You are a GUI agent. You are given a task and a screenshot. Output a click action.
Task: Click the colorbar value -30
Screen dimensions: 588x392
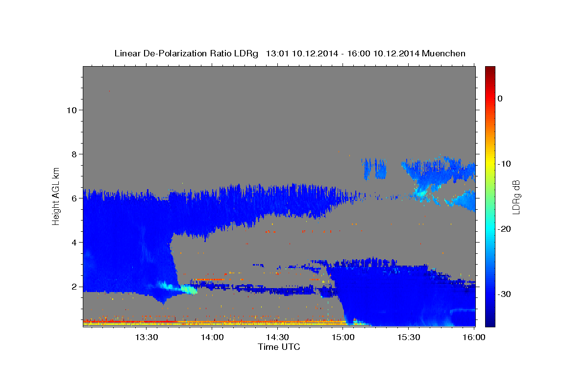pyautogui.click(x=504, y=294)
